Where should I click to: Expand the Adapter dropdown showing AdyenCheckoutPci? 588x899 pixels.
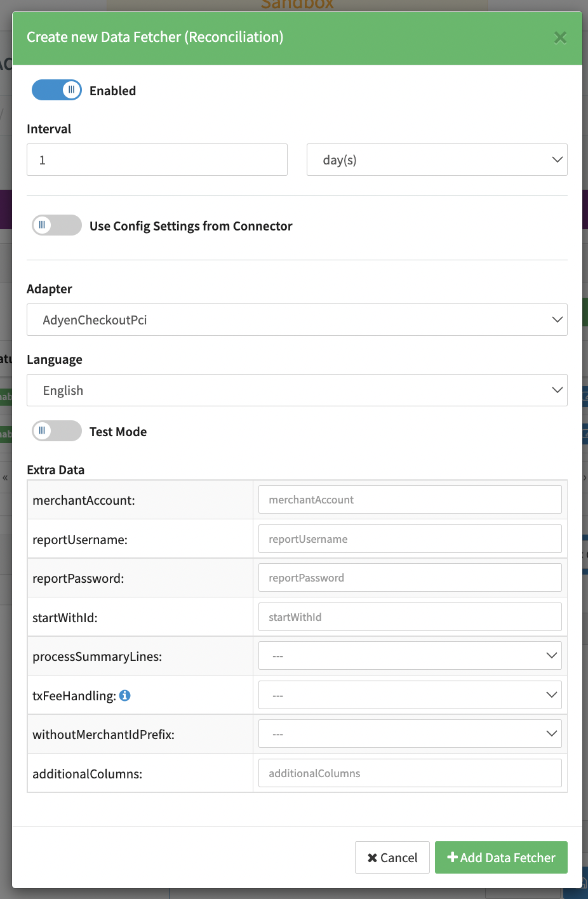pos(297,320)
